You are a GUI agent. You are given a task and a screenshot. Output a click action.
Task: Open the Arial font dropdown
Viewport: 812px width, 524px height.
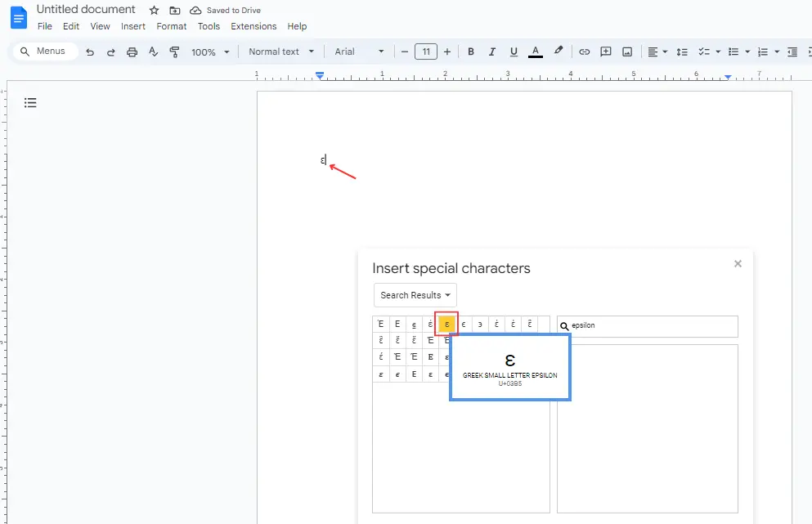(360, 52)
